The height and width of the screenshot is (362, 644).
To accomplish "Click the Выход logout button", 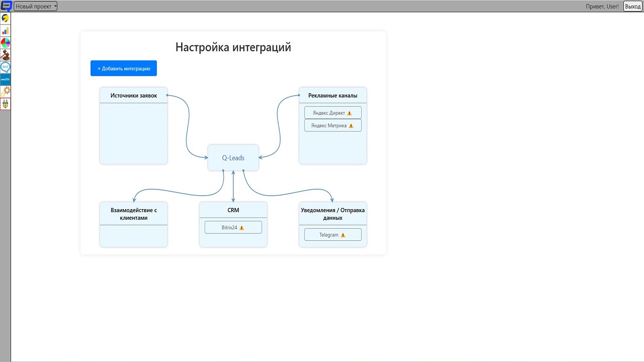I will pos(632,7).
